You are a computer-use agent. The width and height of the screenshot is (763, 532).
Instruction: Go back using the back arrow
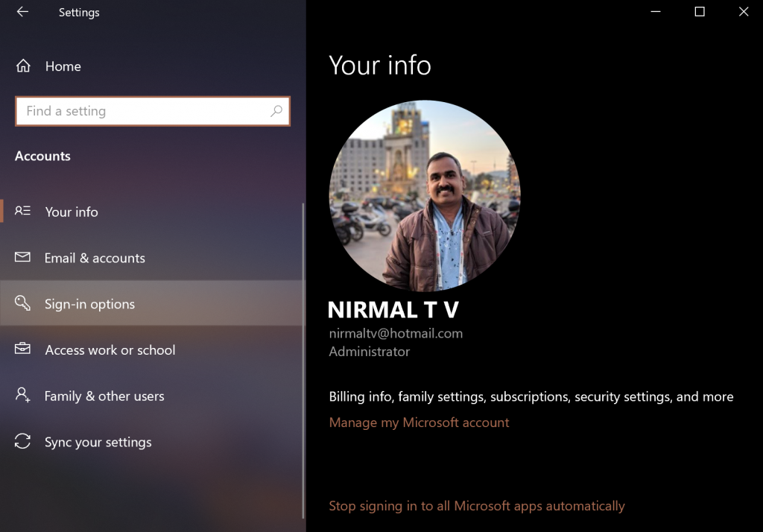pyautogui.click(x=22, y=12)
